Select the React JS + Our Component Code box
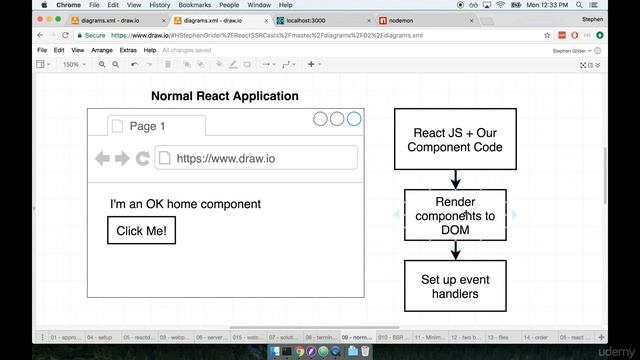This screenshot has height=360, width=640. (x=455, y=139)
